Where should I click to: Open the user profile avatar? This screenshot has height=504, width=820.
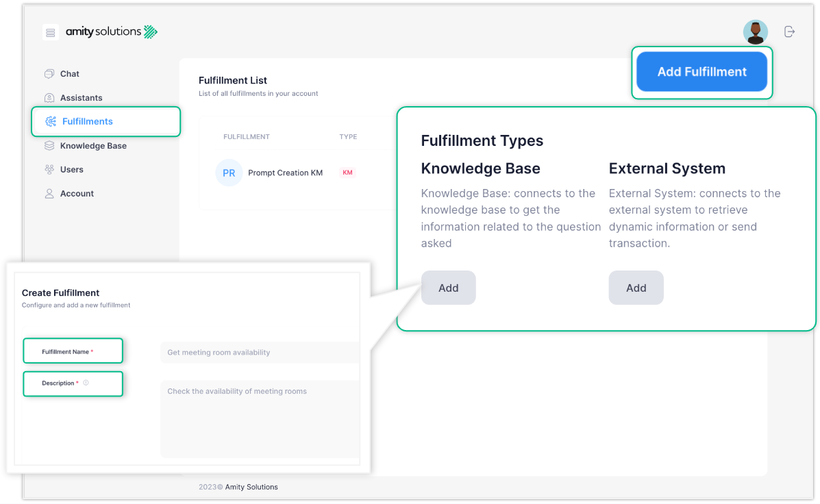click(755, 32)
